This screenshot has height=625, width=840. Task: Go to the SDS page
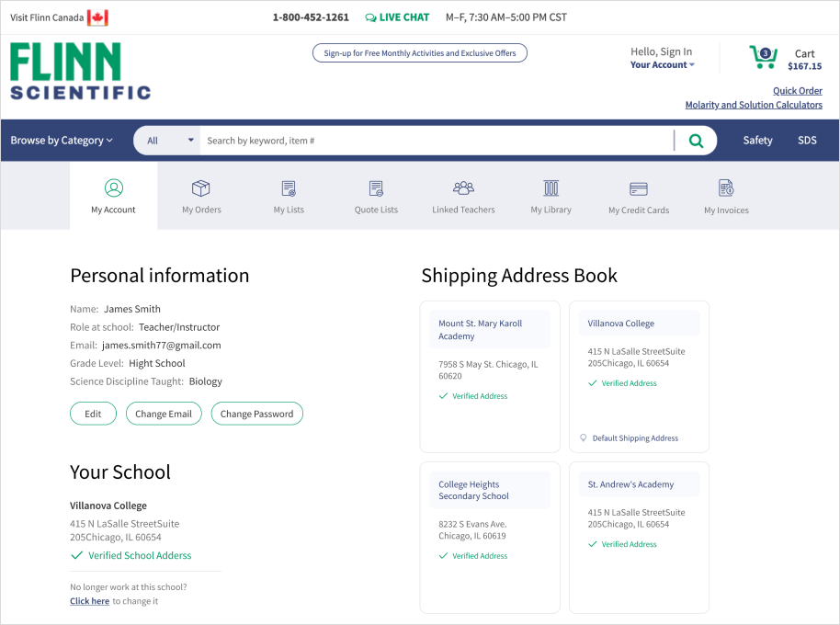[807, 141]
